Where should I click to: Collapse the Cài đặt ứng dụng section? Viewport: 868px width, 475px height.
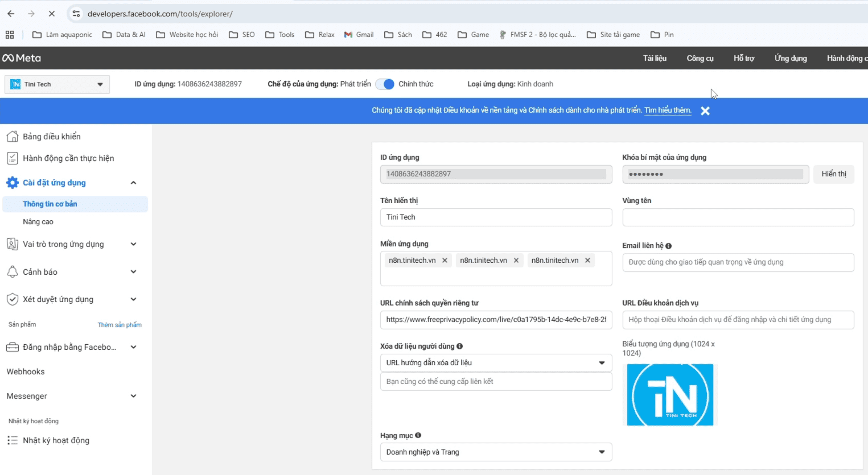(134, 183)
